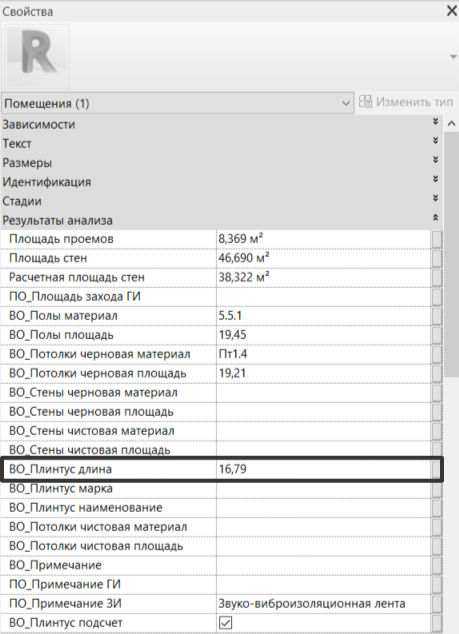The width and height of the screenshot is (459, 634).
Task: Close the Свойства panel
Action: (452, 11)
